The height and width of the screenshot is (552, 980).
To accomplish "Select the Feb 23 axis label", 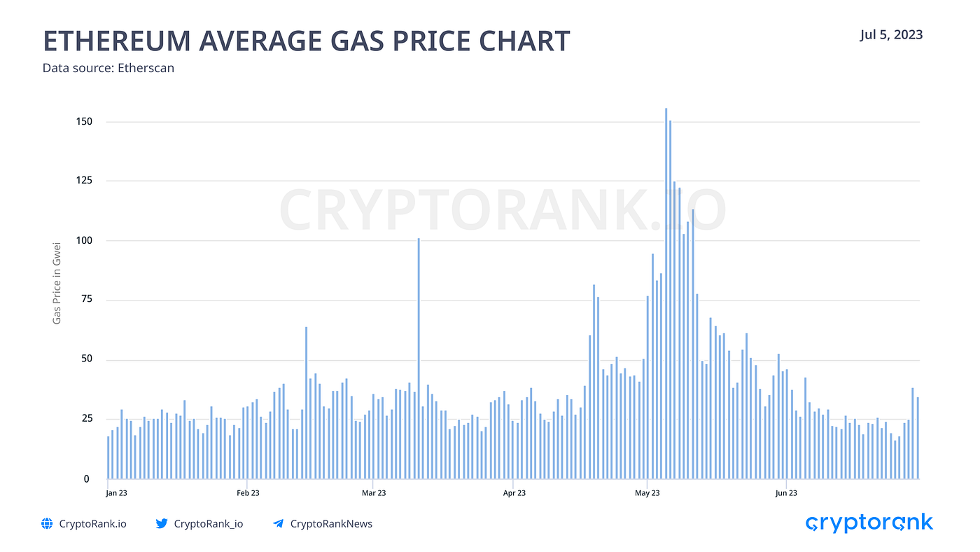I will (x=248, y=493).
